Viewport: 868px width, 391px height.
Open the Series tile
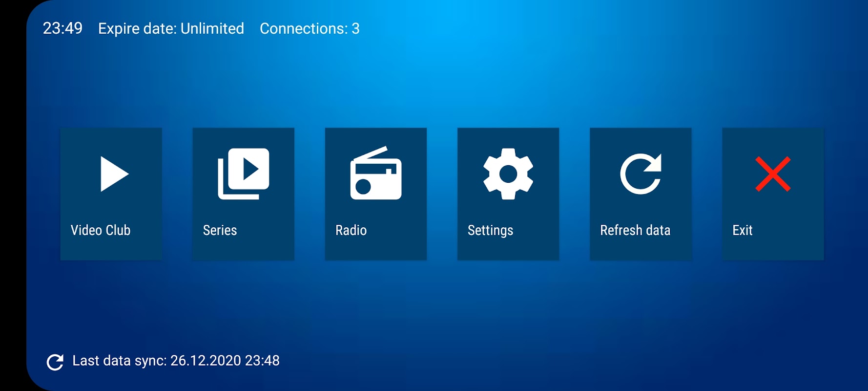coord(244,194)
